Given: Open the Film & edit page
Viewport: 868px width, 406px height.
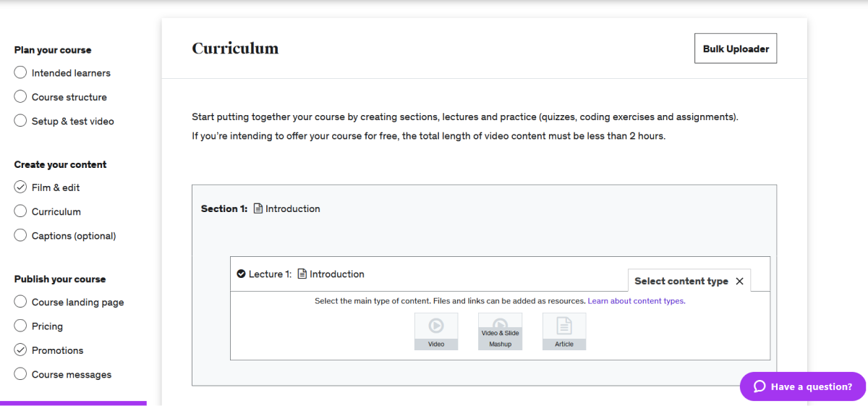Looking at the screenshot, I should pos(56,187).
